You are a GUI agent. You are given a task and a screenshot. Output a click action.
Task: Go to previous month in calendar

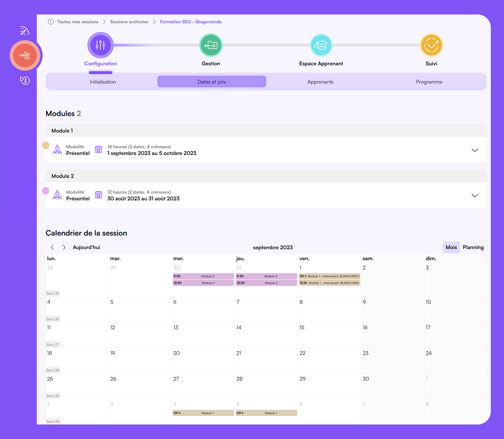52,247
